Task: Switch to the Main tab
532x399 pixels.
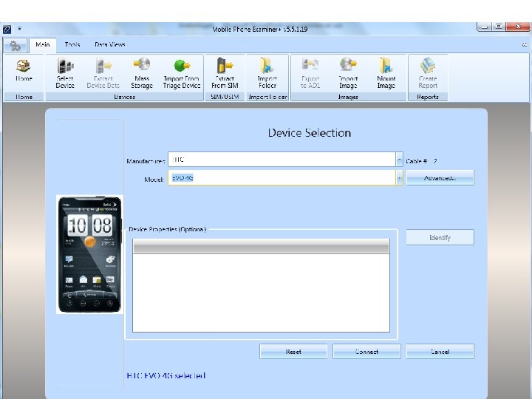Action: click(43, 45)
